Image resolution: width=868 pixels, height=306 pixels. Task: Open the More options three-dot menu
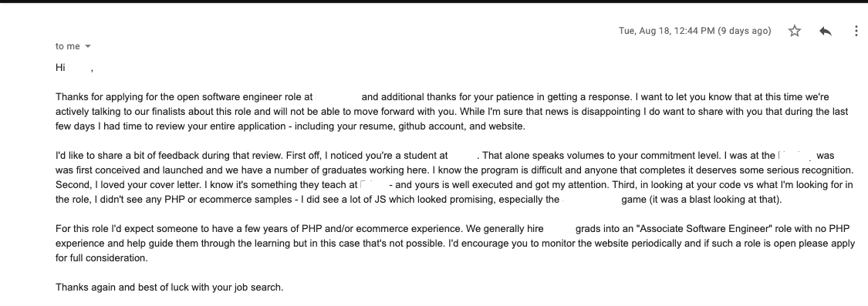click(856, 31)
